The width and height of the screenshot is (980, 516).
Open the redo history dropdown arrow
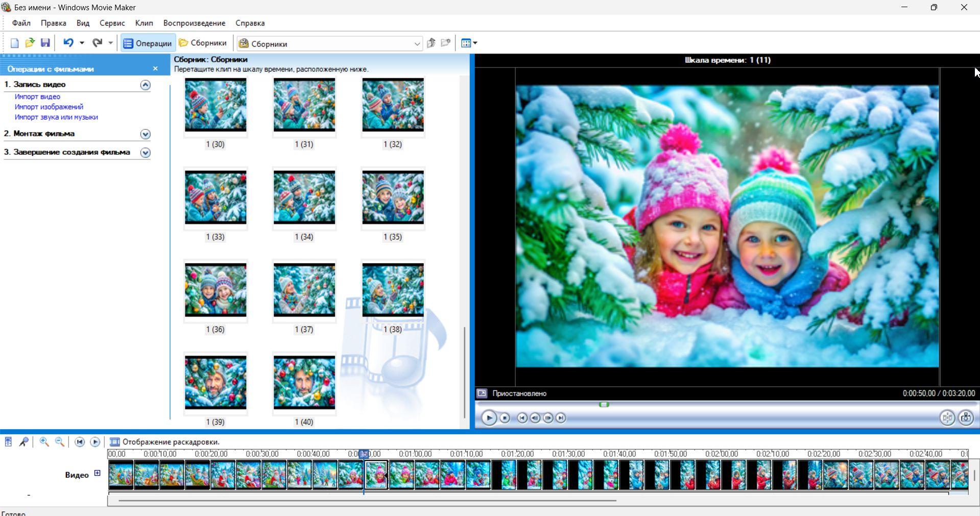[110, 43]
